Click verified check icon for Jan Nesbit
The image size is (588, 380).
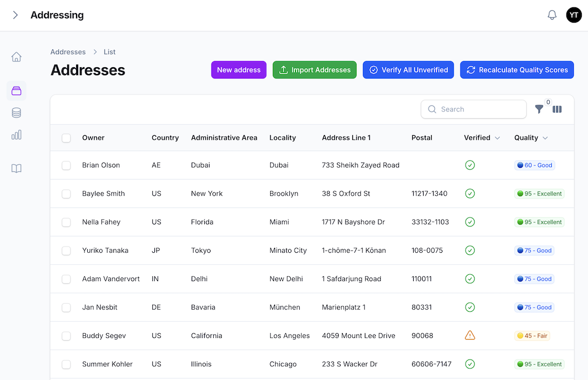pyautogui.click(x=470, y=307)
